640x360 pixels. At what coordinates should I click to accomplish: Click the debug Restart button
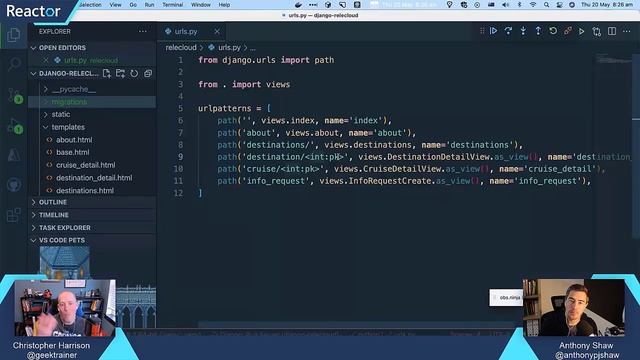(553, 31)
